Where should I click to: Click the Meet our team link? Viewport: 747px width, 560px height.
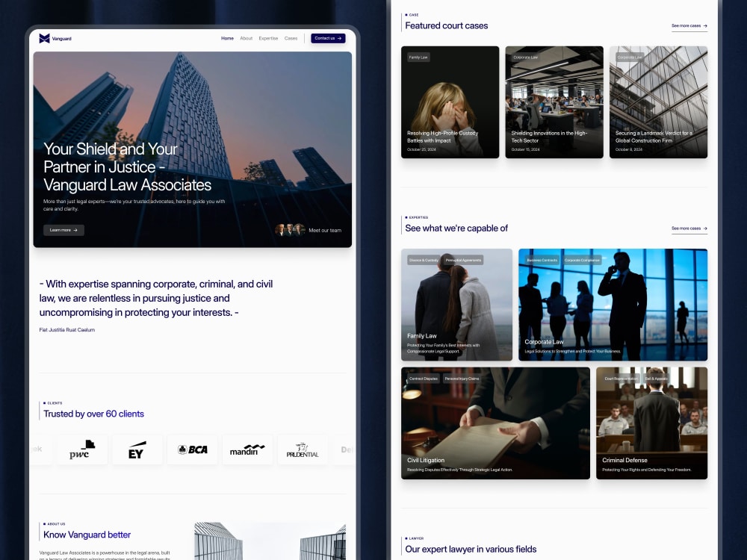(x=325, y=231)
